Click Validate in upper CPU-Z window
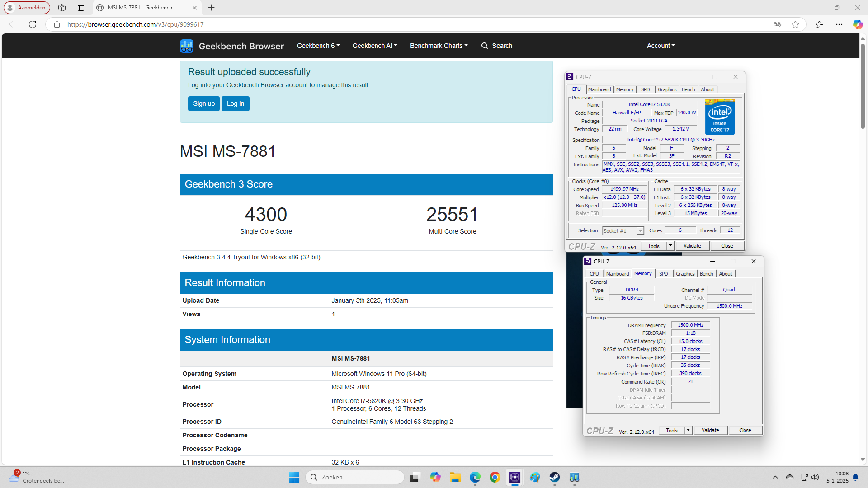The image size is (868, 488). tap(692, 246)
